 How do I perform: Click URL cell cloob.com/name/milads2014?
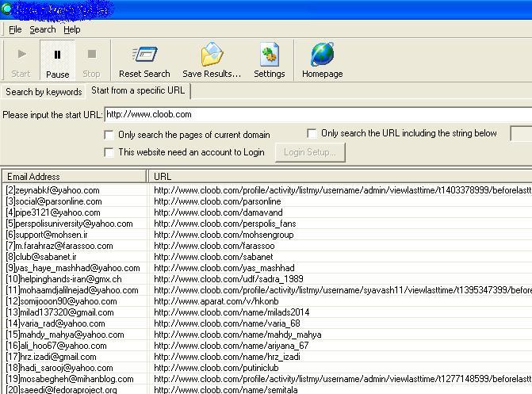tap(232, 312)
